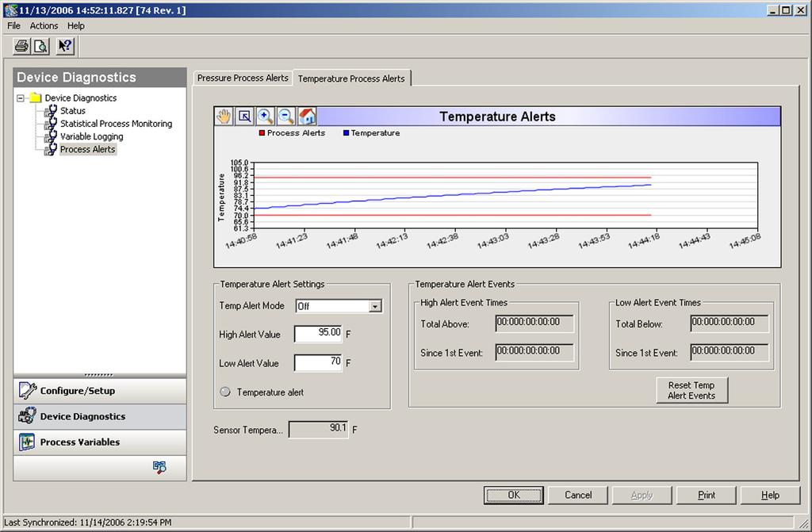
Task: Open the Configure/Setup navigation section
Action: point(99,391)
